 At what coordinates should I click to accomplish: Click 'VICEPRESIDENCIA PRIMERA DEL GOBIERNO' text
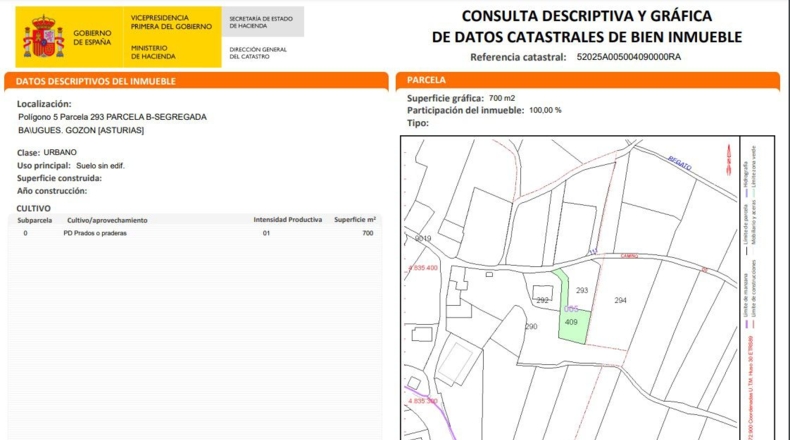(x=171, y=22)
